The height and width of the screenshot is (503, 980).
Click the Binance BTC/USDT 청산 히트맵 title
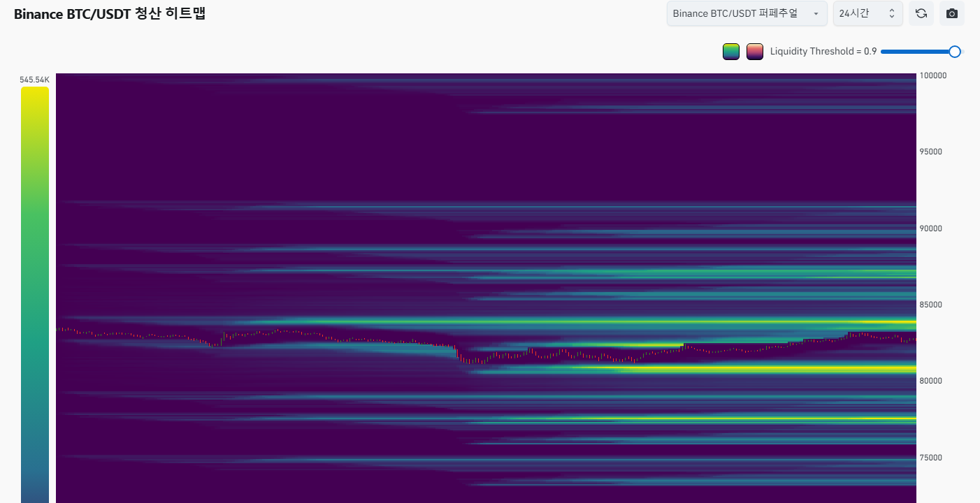[x=110, y=13]
